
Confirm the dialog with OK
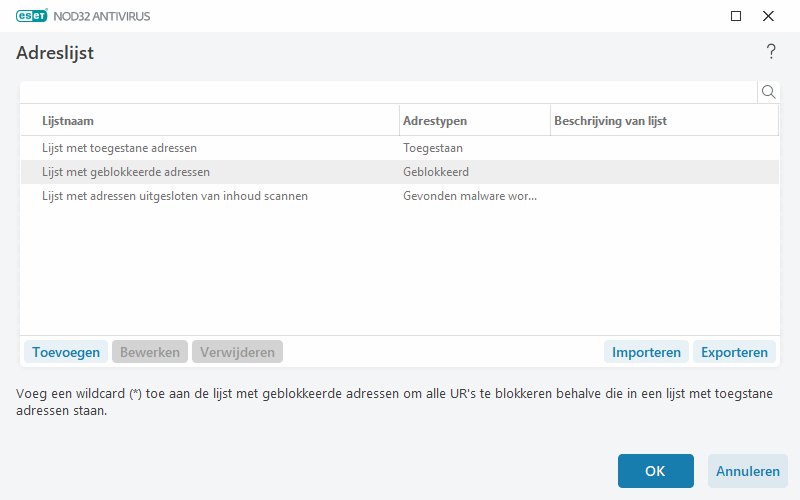655,471
